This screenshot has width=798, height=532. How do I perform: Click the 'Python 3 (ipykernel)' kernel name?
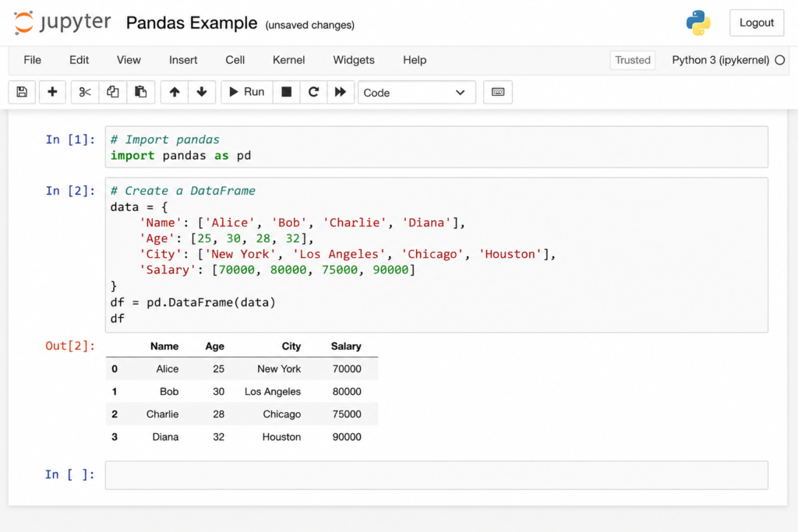click(721, 60)
